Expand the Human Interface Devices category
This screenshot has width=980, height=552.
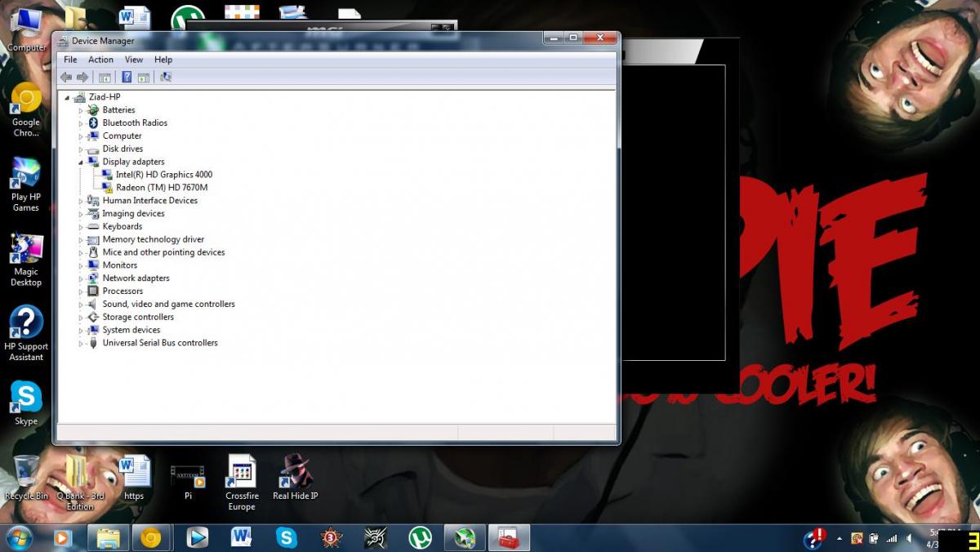pyautogui.click(x=81, y=201)
